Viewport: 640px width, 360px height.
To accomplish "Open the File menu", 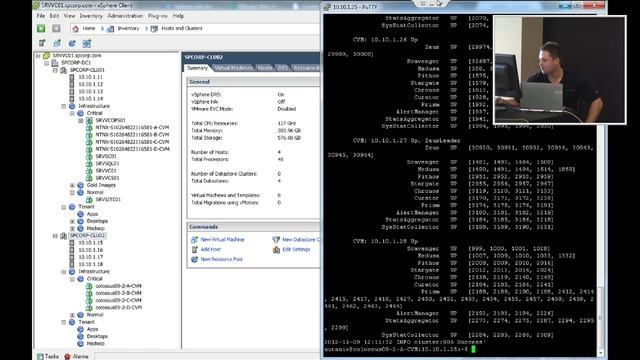I will pyautogui.click(x=41, y=16).
